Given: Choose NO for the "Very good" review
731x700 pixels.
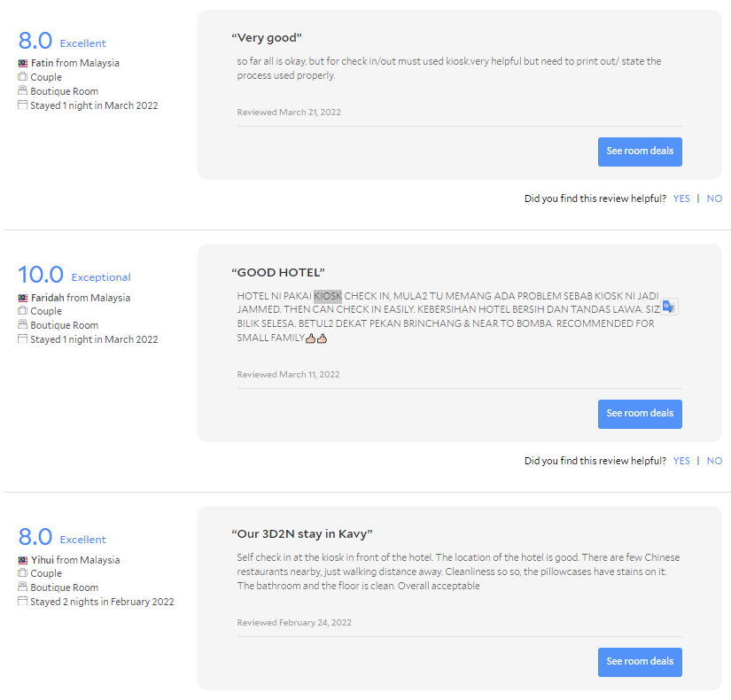Looking at the screenshot, I should point(714,198).
